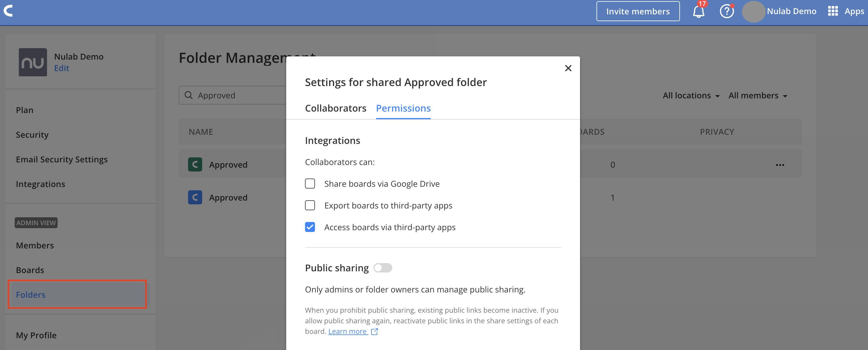Open Email Security Settings
The image size is (868, 350).
[x=62, y=159]
